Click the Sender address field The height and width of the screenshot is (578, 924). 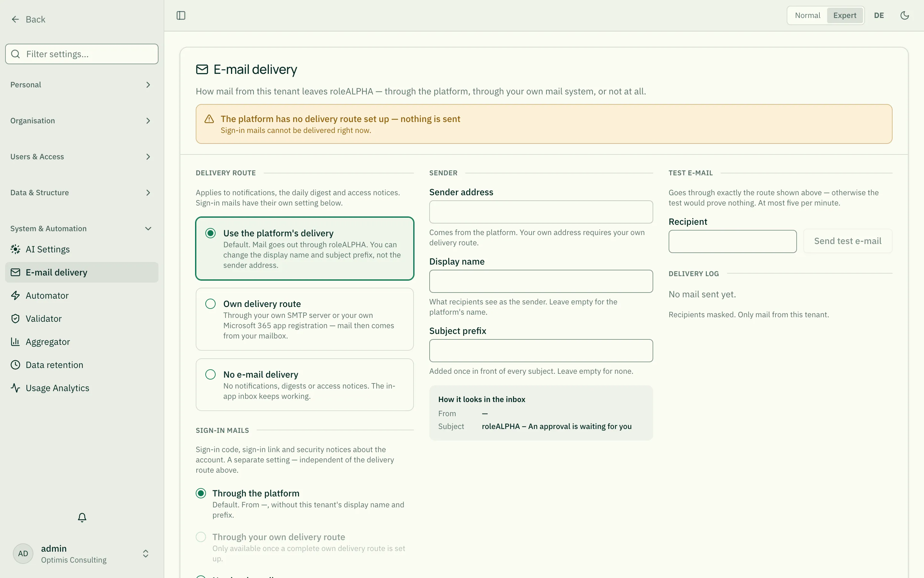541,212
